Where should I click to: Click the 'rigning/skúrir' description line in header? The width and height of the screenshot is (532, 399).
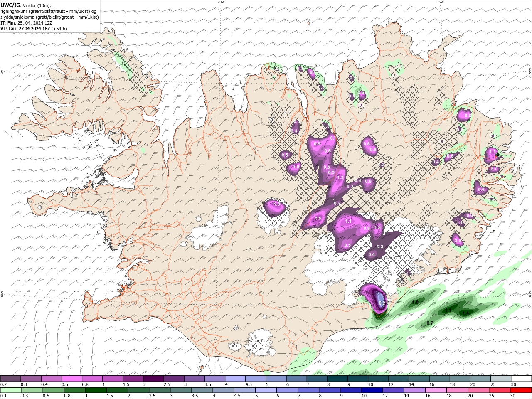point(49,11)
